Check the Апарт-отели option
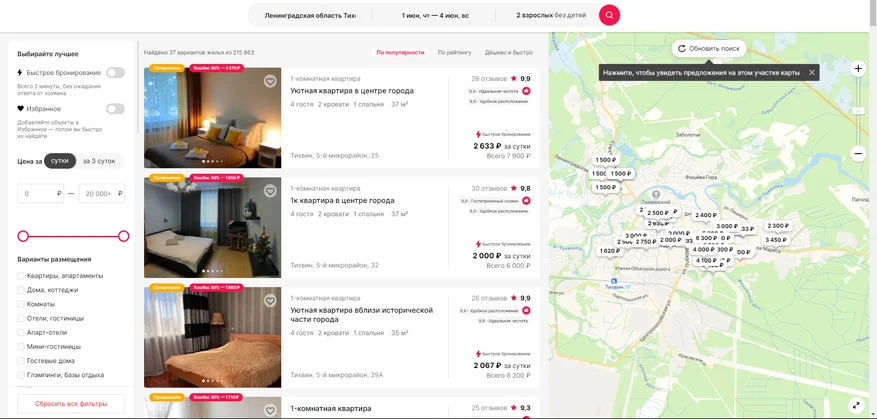 21,332
